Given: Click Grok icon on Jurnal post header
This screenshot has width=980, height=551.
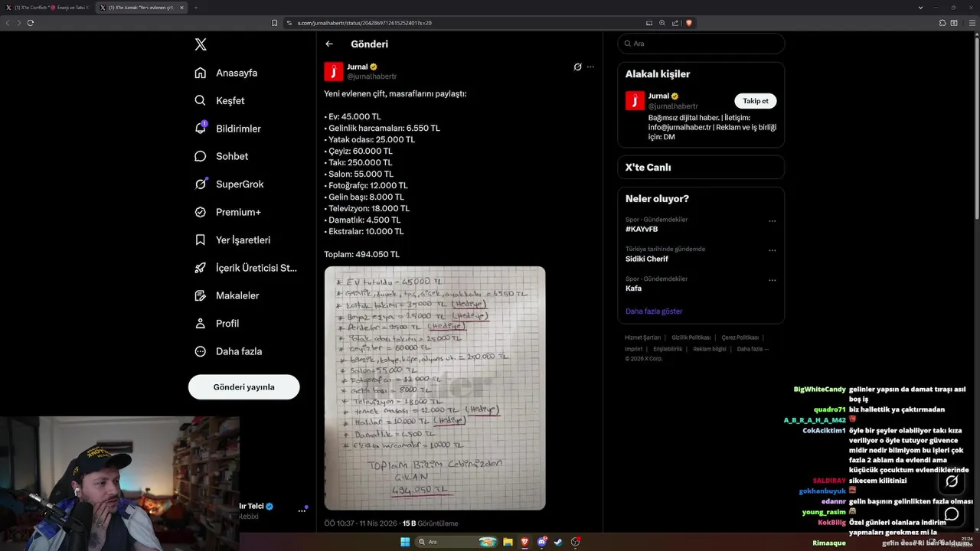Looking at the screenshot, I should coord(578,67).
